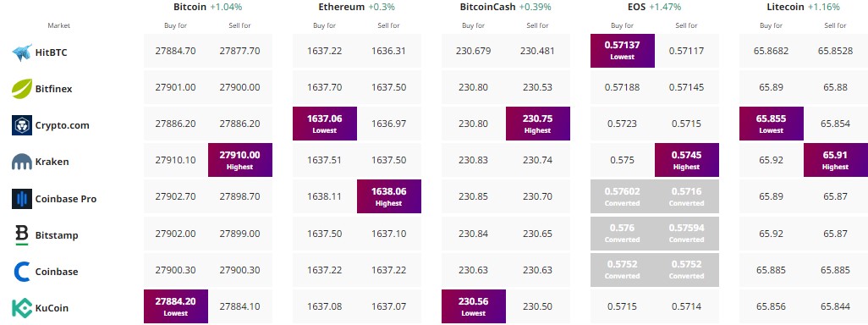Click the Coinbase Pro logo icon
The height and width of the screenshot is (325, 868).
(22, 198)
